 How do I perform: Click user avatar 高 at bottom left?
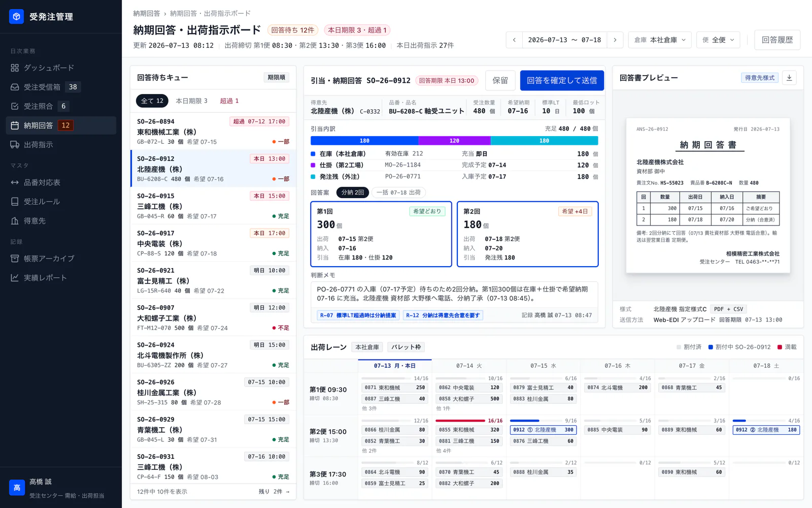pyautogui.click(x=17, y=488)
